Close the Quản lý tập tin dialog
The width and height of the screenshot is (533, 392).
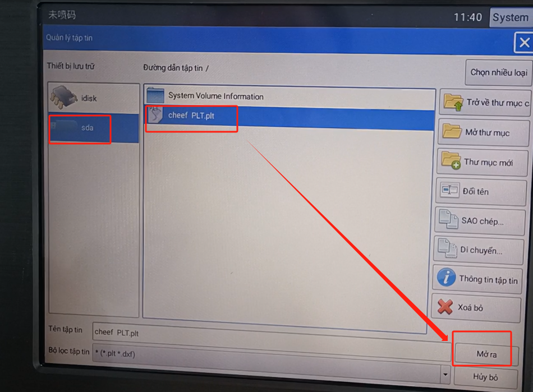(523, 43)
